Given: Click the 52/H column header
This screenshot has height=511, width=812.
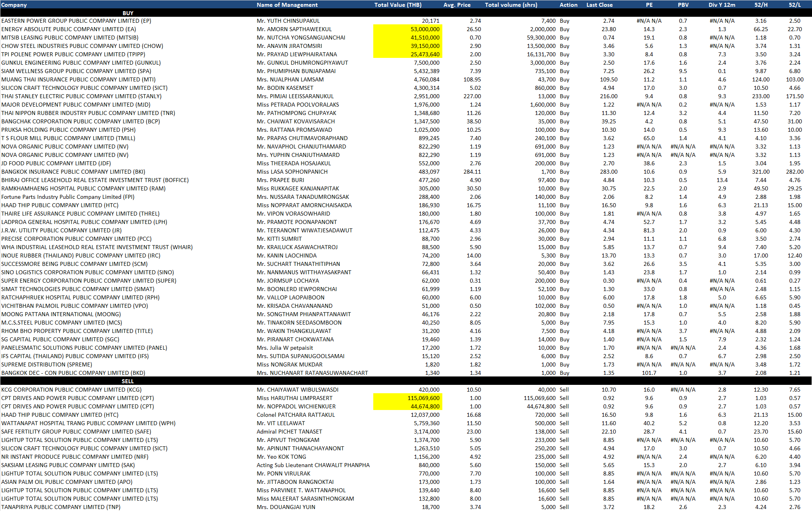Looking at the screenshot, I should (761, 5).
